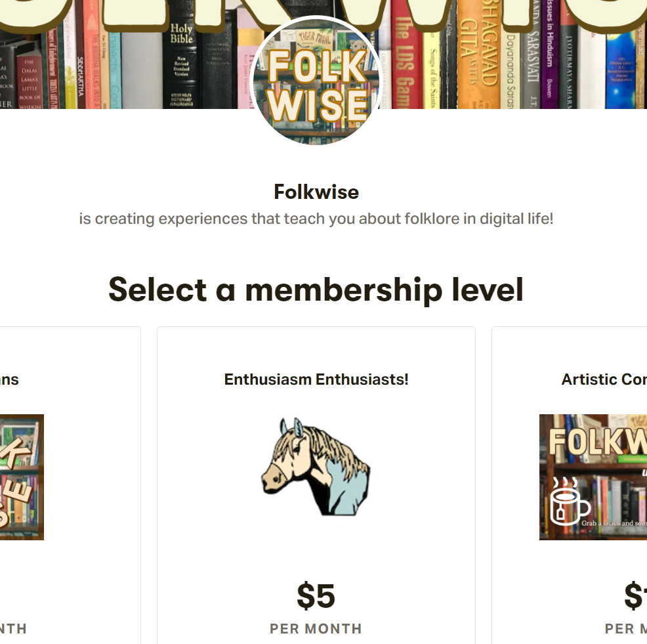Open the Artistic tier title on right
The width and height of the screenshot is (647, 644).
click(604, 379)
